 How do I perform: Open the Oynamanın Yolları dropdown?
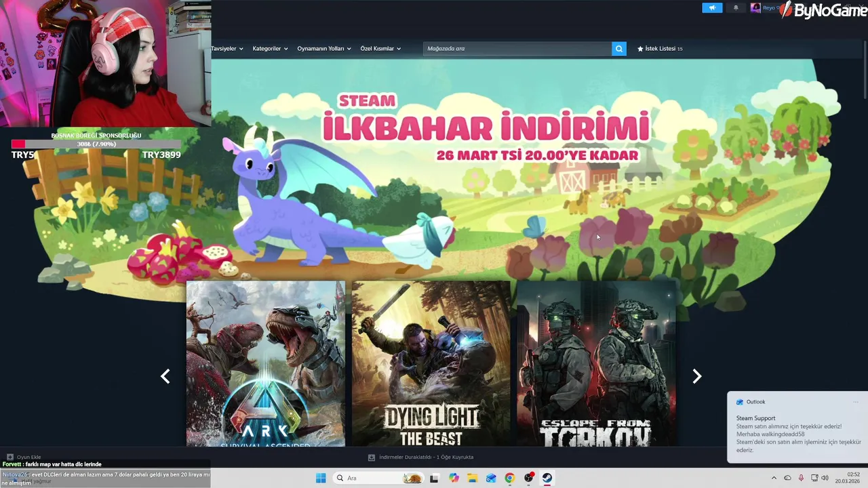324,49
